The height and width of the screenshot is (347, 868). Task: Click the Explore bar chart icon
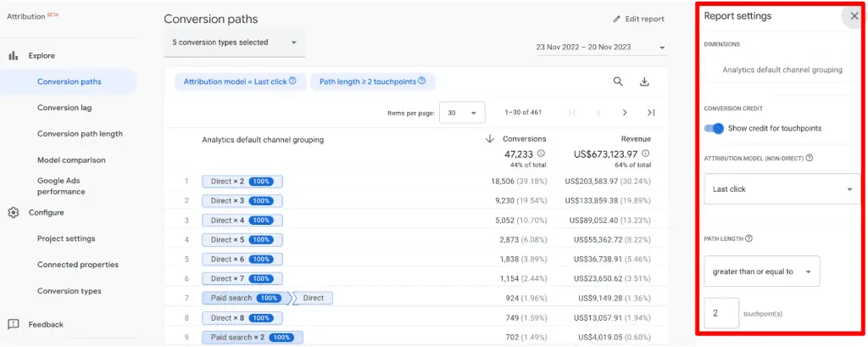coord(14,56)
